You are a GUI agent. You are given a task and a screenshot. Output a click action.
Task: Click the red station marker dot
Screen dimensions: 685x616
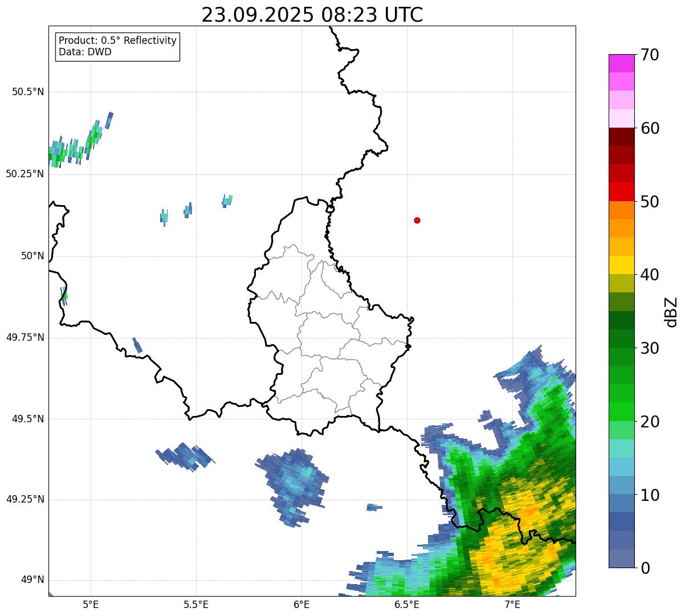(x=417, y=220)
